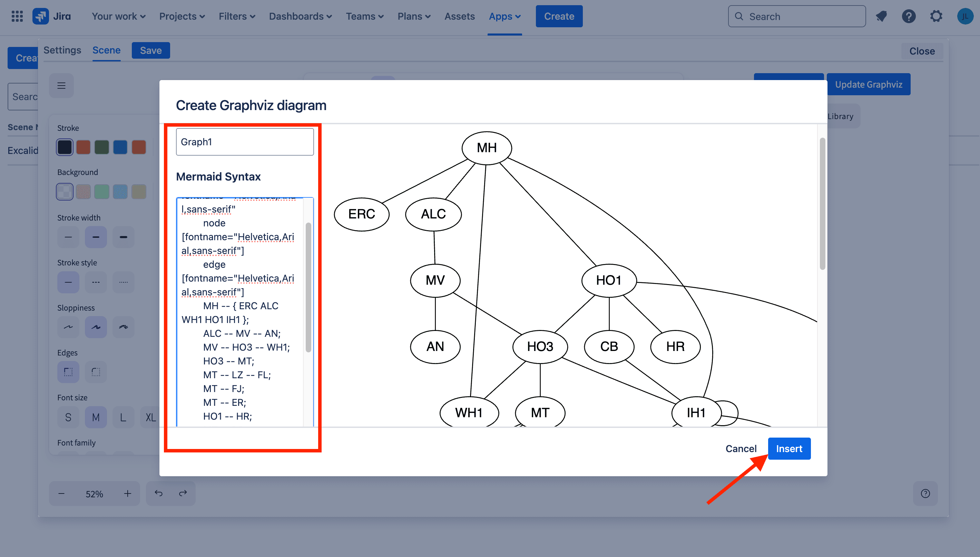The height and width of the screenshot is (557, 980).
Task: Open the settings gear icon
Action: point(936,17)
